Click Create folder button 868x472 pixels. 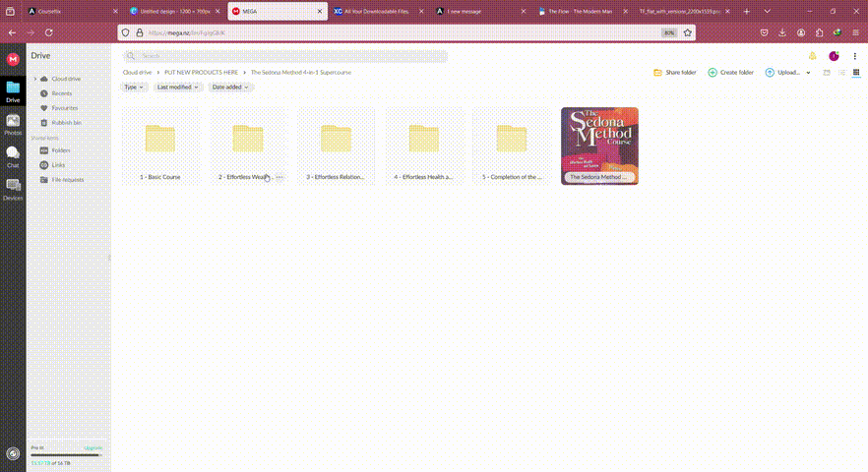pyautogui.click(x=730, y=73)
